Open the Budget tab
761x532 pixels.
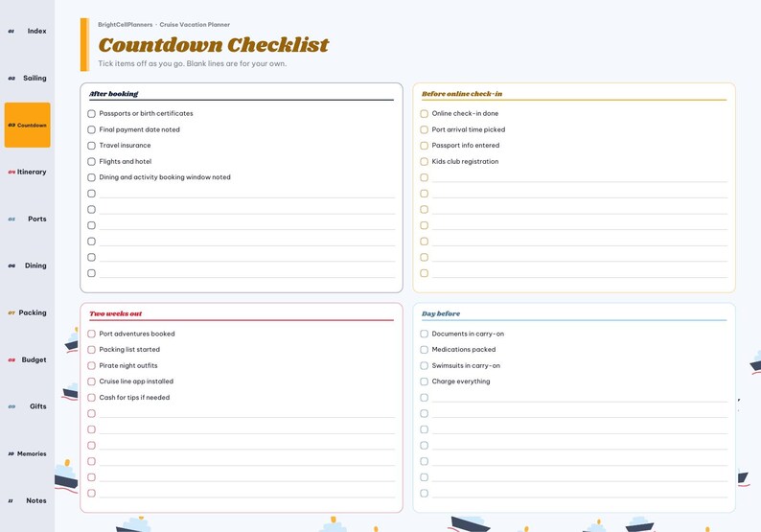(27, 359)
